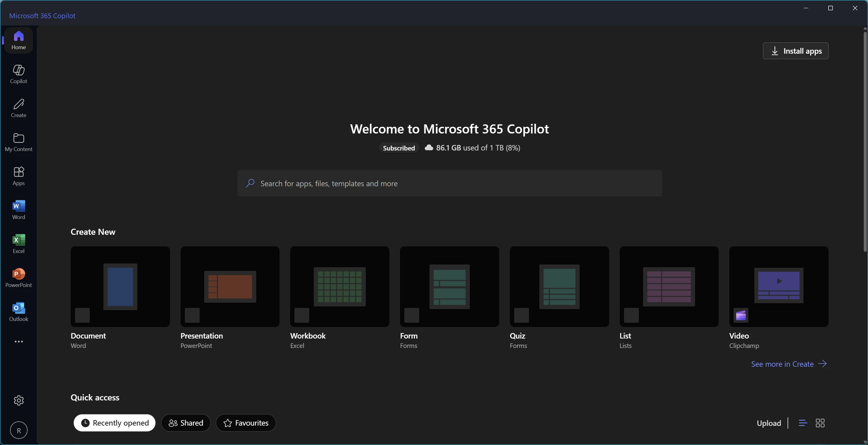Launch Excel from the sidebar
This screenshot has width=868, height=445.
pos(19,244)
